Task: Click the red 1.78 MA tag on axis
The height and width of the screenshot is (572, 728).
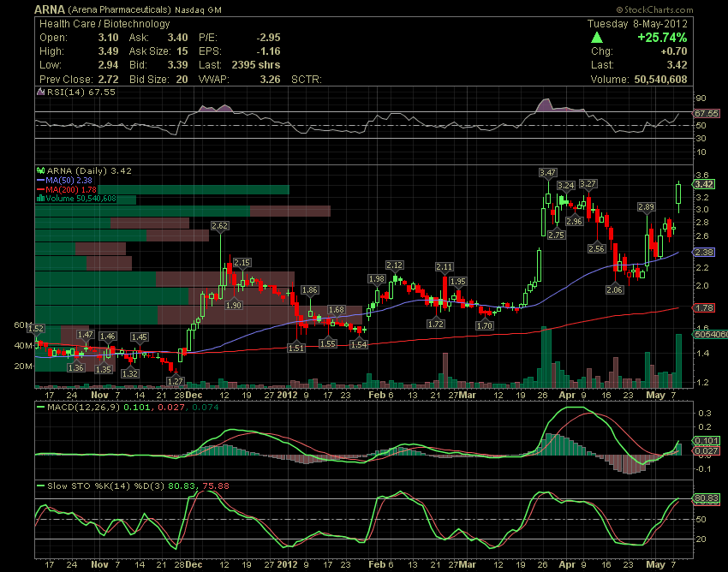Action: click(x=704, y=307)
